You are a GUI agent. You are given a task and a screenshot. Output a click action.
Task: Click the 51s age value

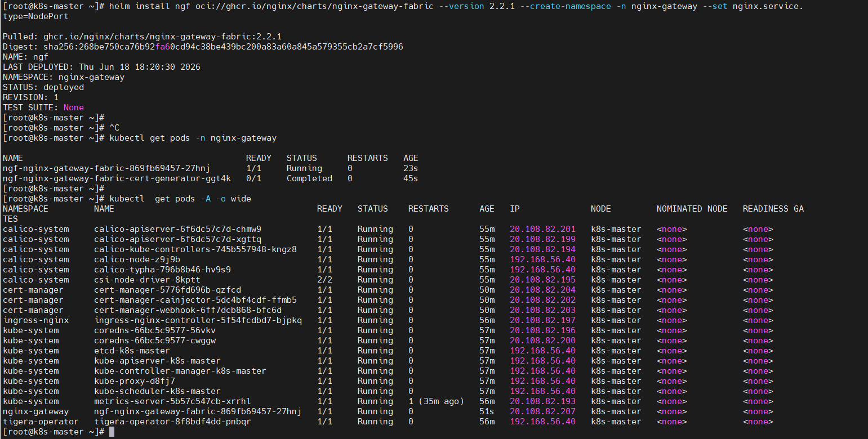487,411
